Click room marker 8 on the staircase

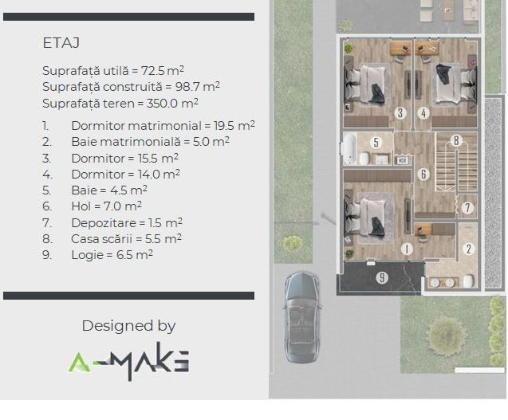456,140
